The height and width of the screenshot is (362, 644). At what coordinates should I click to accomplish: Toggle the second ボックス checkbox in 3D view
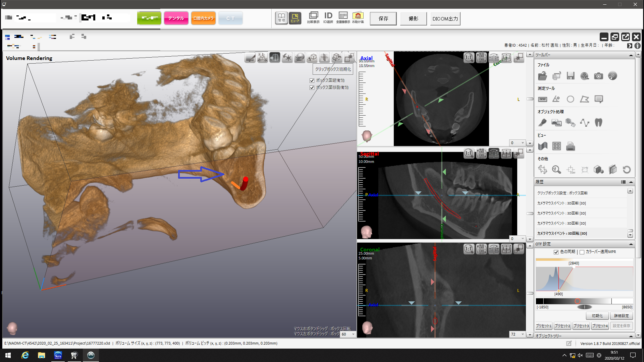312,88
